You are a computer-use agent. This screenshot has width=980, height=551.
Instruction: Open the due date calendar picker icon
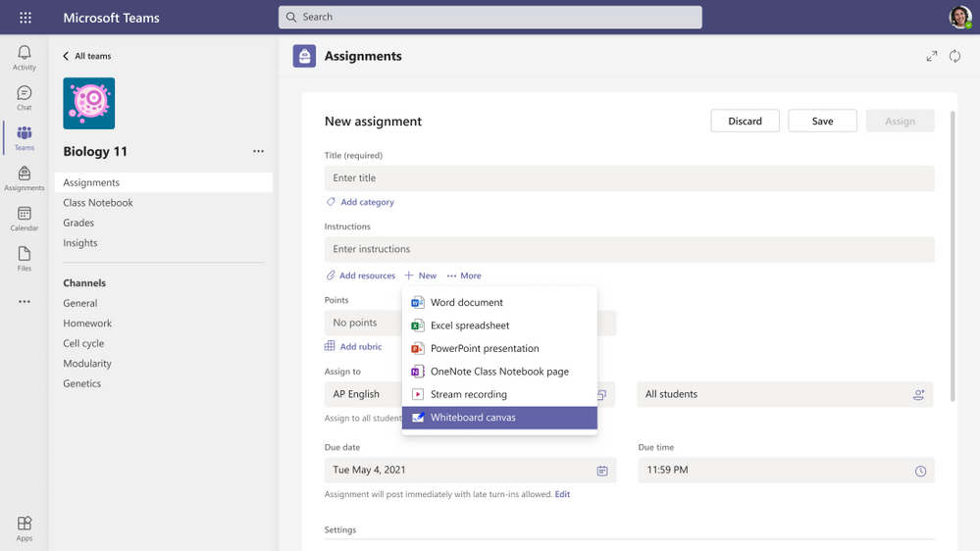point(602,471)
